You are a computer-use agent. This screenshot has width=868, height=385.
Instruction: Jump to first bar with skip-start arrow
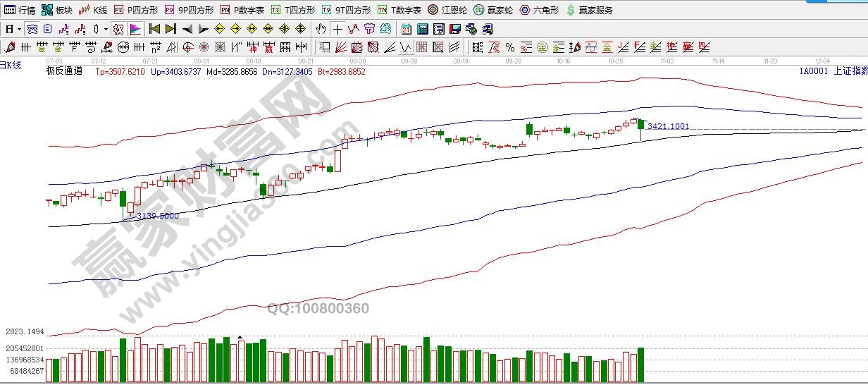tap(154, 29)
